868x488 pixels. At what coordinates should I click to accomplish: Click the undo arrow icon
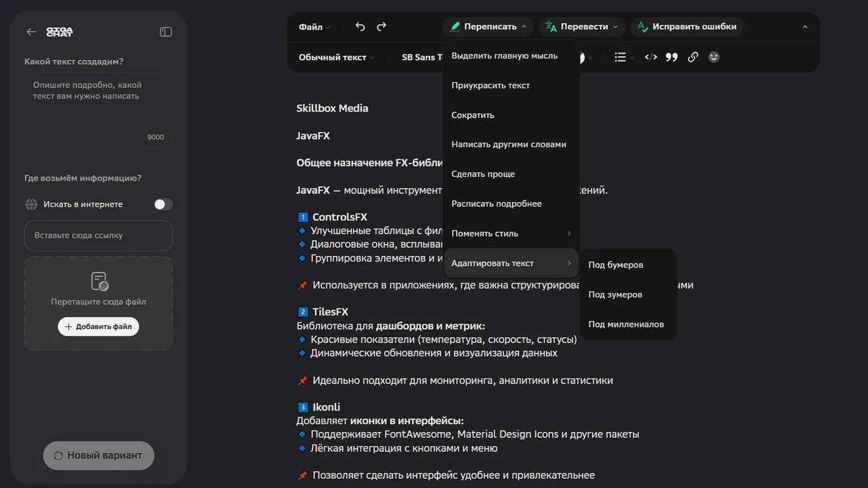pos(360,26)
